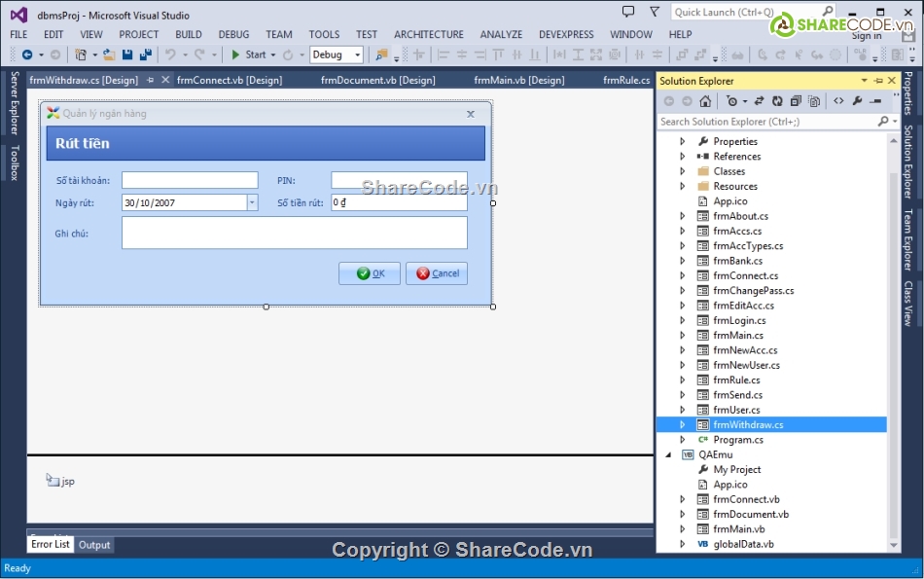Click the Save All icon
This screenshot has width=924, height=579.
[x=145, y=54]
